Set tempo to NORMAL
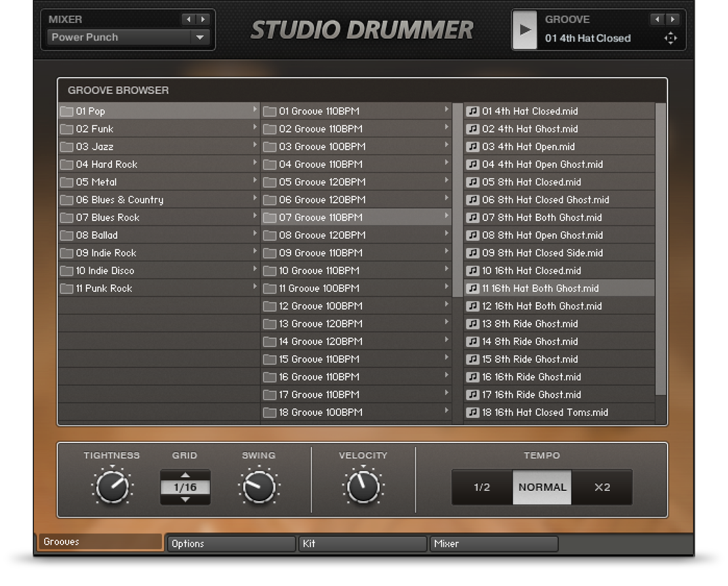The image size is (728, 586). tap(542, 488)
